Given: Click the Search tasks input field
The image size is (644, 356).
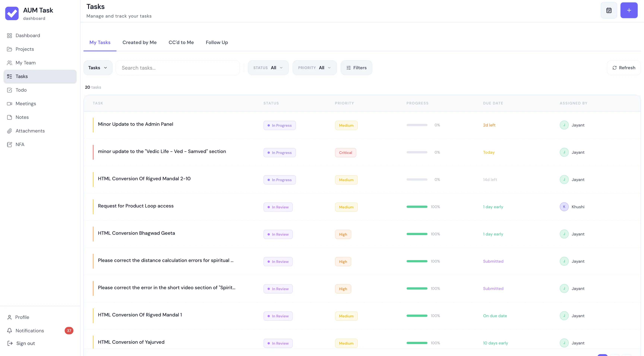Looking at the screenshot, I should coord(178,68).
